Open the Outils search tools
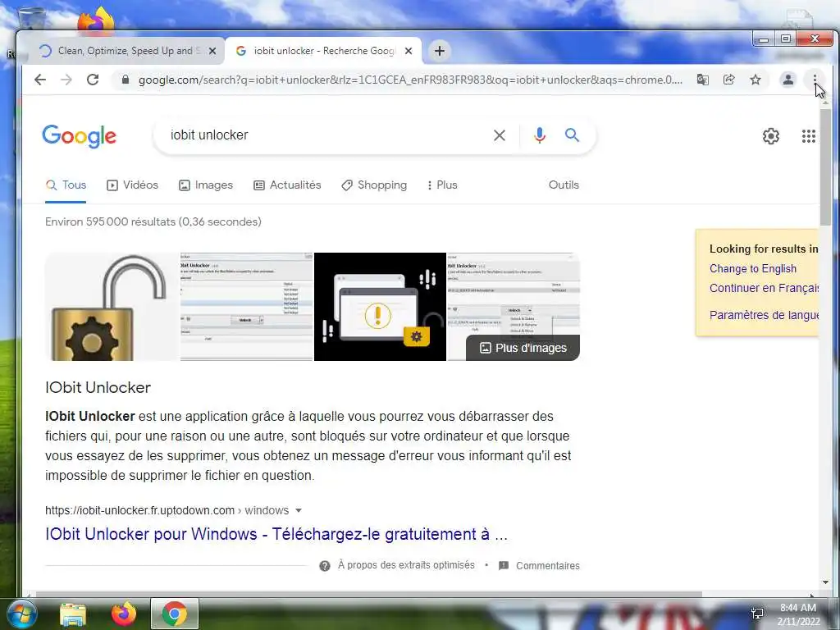Screen dimensions: 840x630 pos(564,185)
